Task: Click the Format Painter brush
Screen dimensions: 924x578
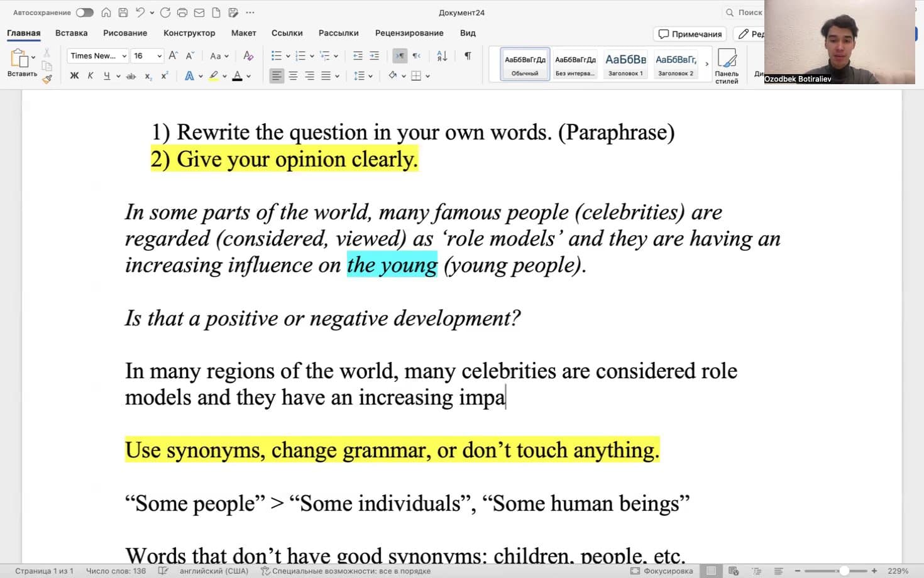Action: pyautogui.click(x=47, y=79)
